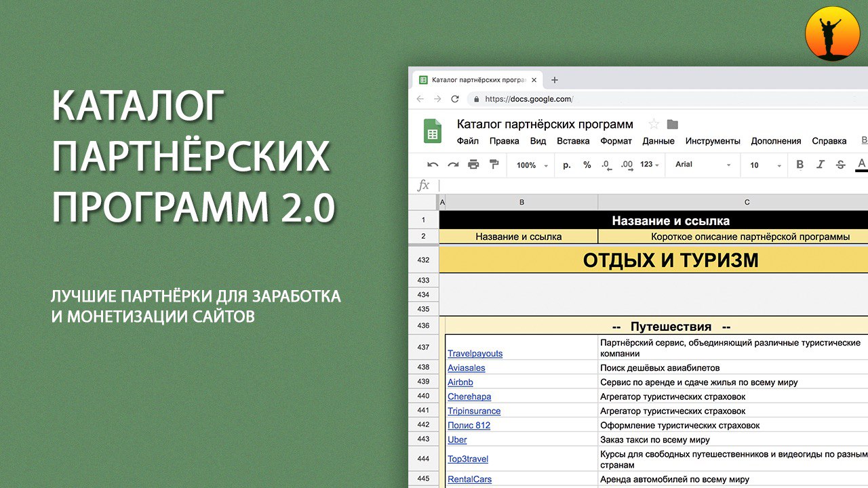Open the Aviasales link
Viewport: 868px width, 488px height.
(467, 367)
